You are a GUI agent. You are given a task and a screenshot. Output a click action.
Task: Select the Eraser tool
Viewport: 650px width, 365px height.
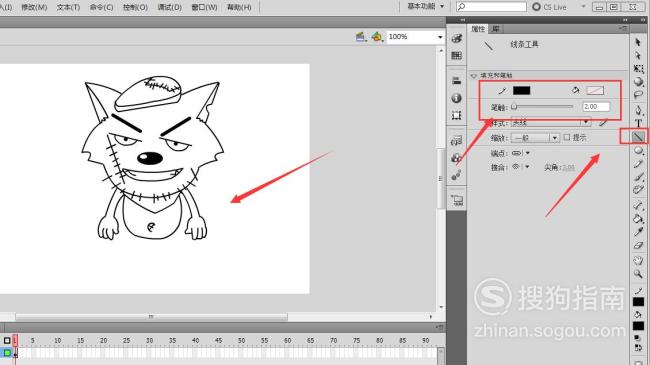[x=638, y=246]
